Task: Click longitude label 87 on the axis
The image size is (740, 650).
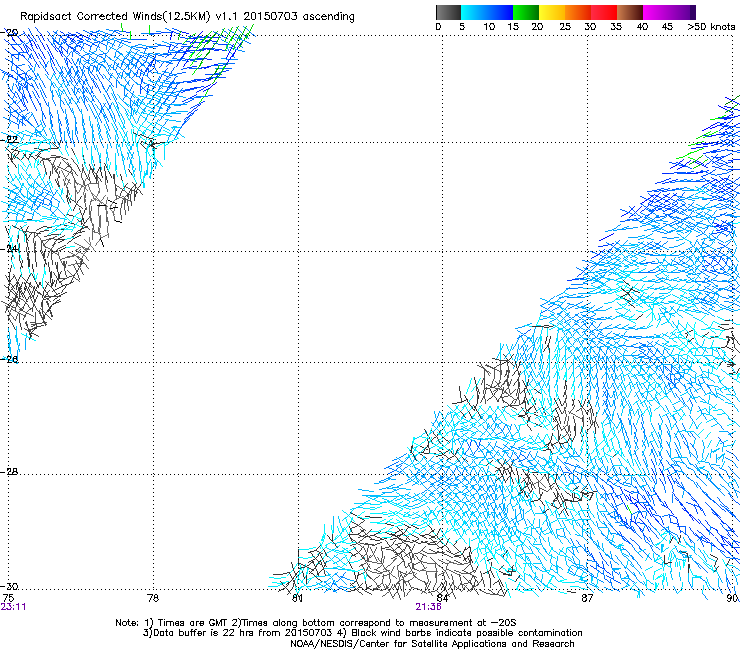Action: point(587,598)
